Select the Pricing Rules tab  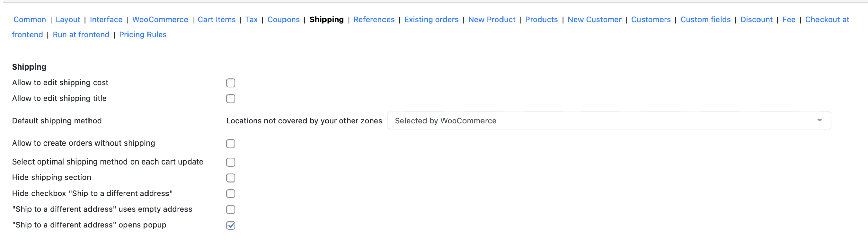point(143,34)
